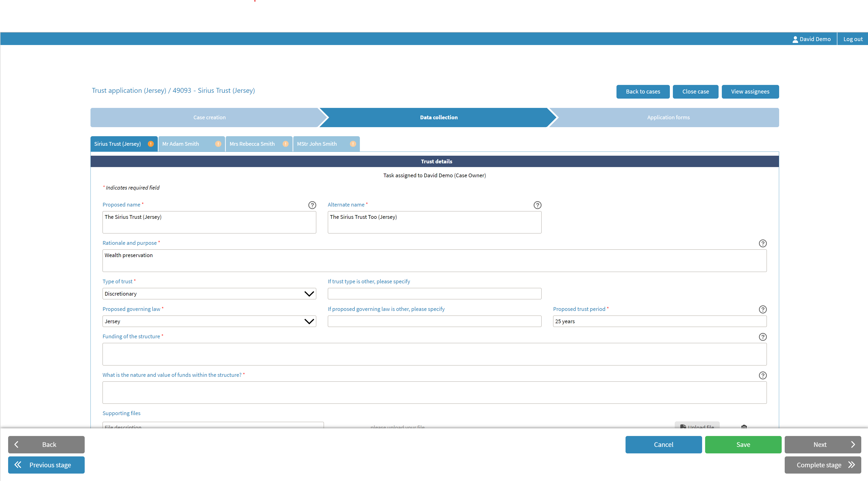
Task: View help for Funding of the structure
Action: [762, 337]
